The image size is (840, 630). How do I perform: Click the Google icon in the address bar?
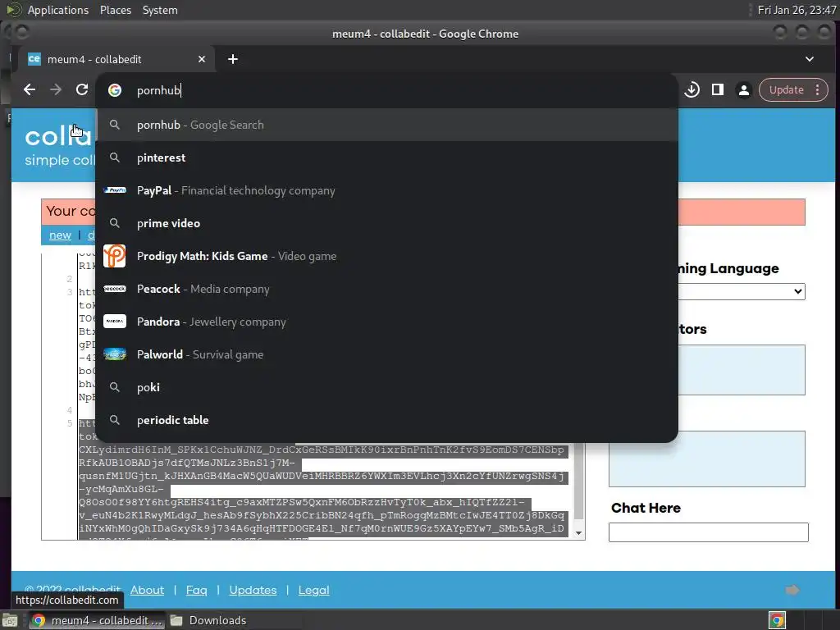pyautogui.click(x=115, y=90)
